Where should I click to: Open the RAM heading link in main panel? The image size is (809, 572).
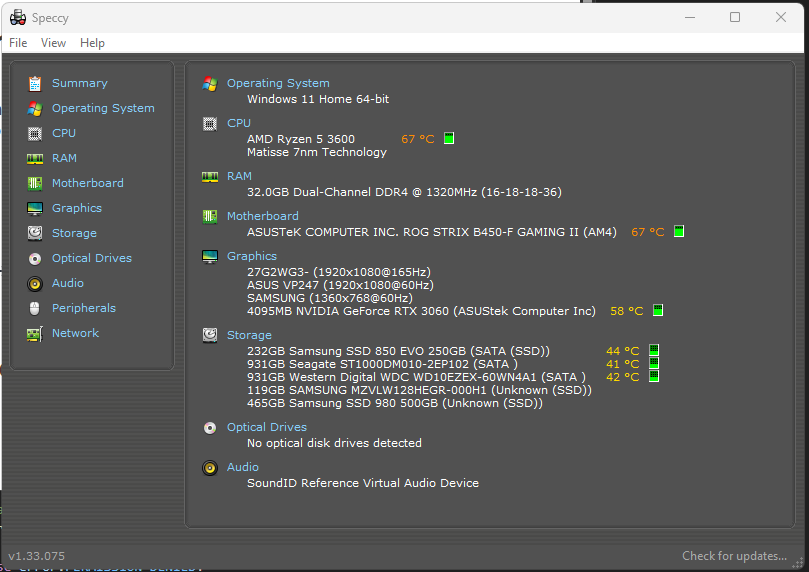(x=239, y=176)
